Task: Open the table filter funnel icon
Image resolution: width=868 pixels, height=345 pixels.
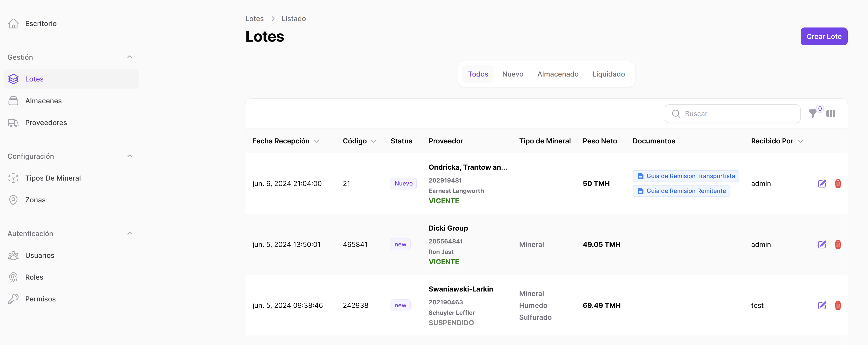Action: [812, 114]
